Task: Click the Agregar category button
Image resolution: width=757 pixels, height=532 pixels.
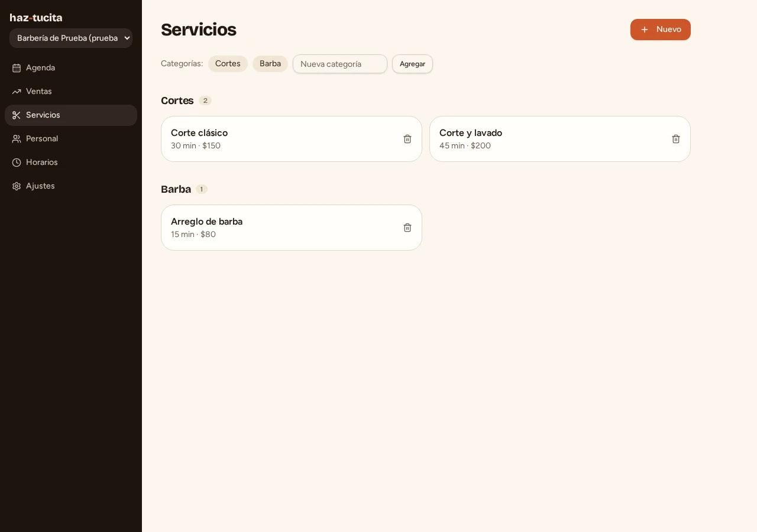Action: 412,64
